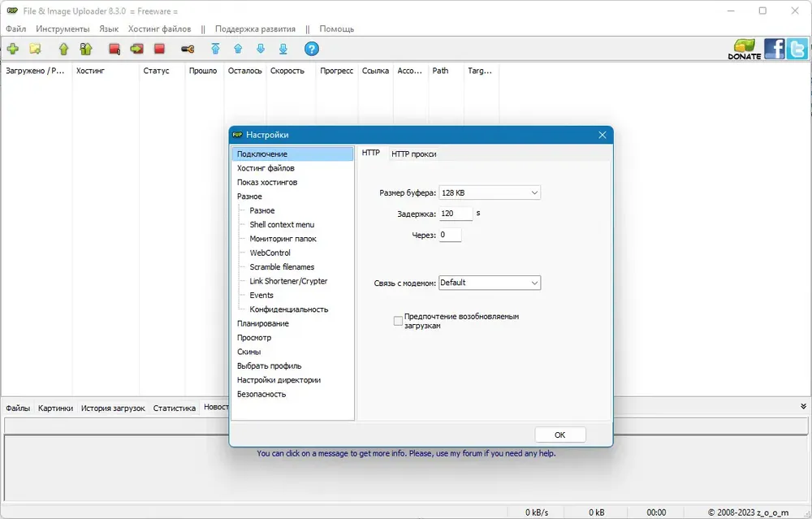This screenshot has height=519, width=812.
Task: Close the Настройки dialog with X
Action: tap(603, 135)
